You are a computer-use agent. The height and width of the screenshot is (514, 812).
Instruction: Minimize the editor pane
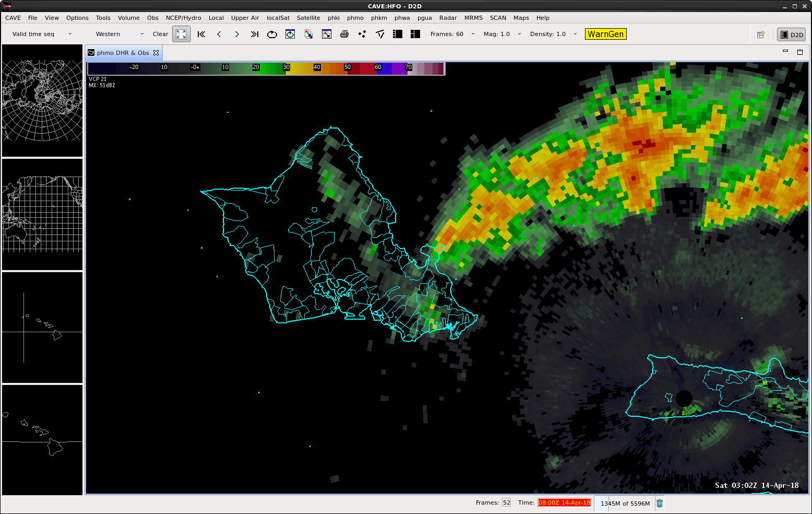(x=785, y=51)
